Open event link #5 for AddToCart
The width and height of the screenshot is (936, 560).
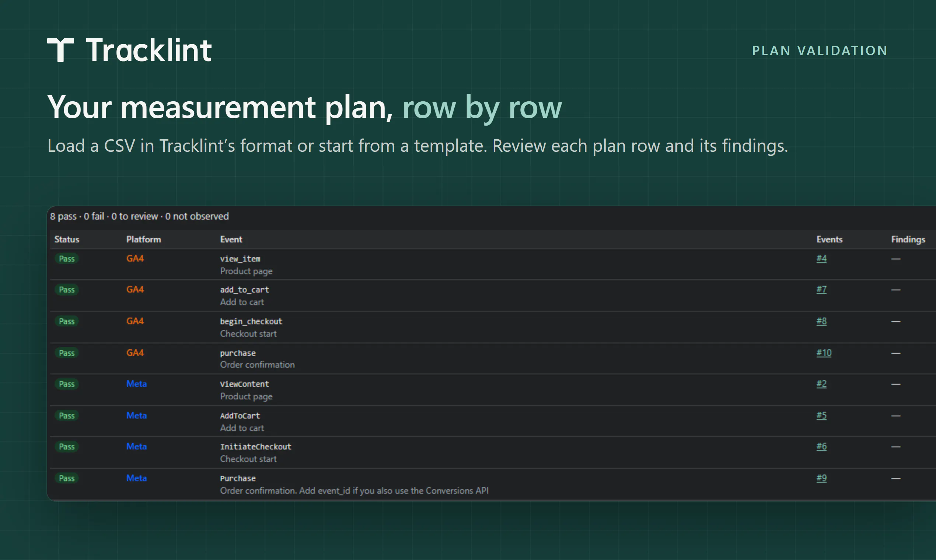tap(821, 416)
